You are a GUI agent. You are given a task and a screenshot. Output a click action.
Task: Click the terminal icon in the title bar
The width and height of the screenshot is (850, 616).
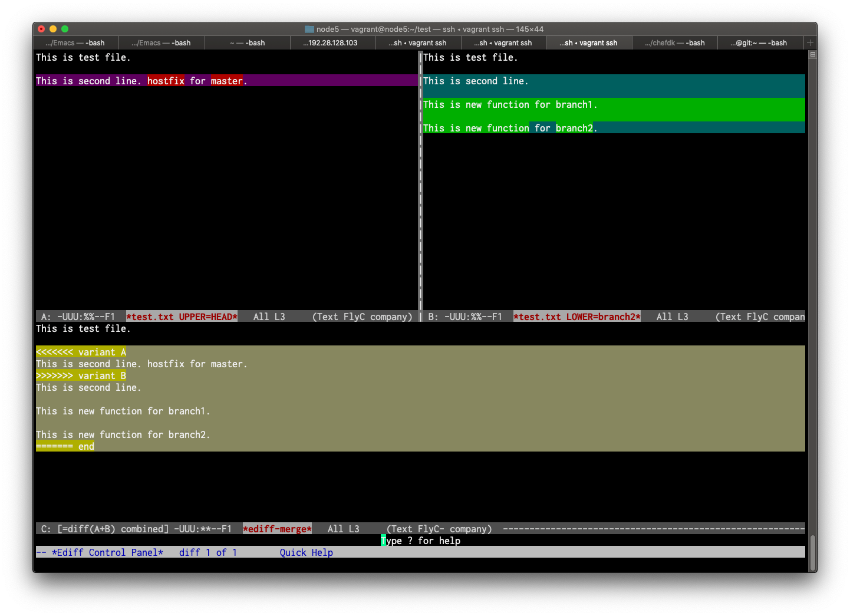(309, 28)
